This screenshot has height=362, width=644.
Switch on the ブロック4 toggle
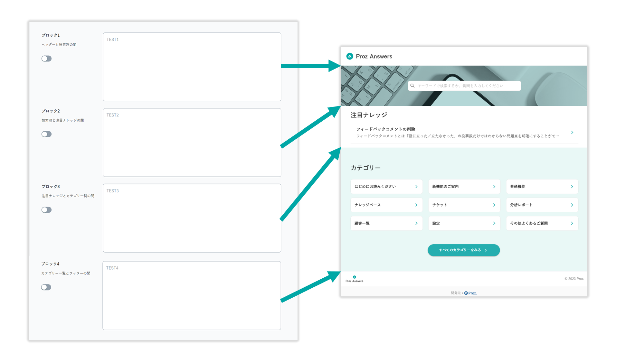(x=46, y=287)
